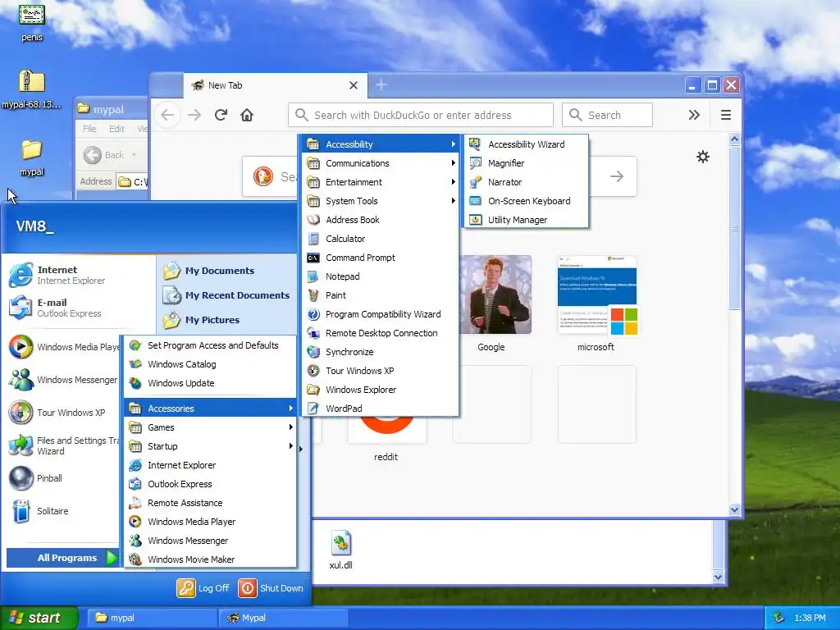Click Log Off button
840x630 pixels.
(x=203, y=588)
